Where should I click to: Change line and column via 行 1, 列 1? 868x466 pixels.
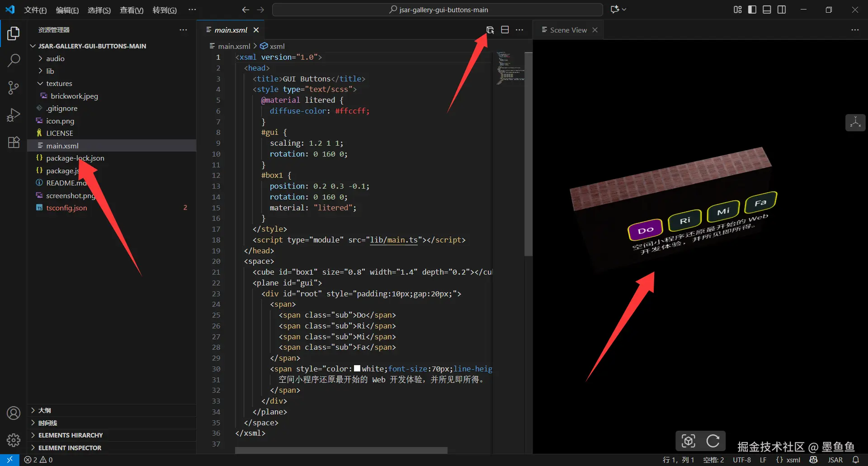678,460
